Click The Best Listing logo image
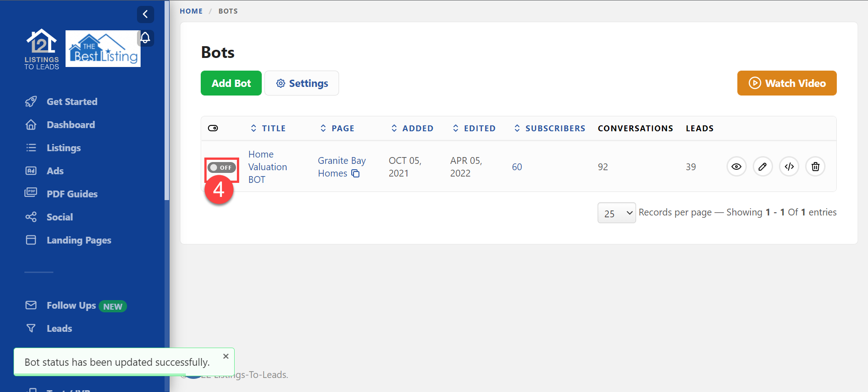This screenshot has height=392, width=868. click(x=103, y=49)
